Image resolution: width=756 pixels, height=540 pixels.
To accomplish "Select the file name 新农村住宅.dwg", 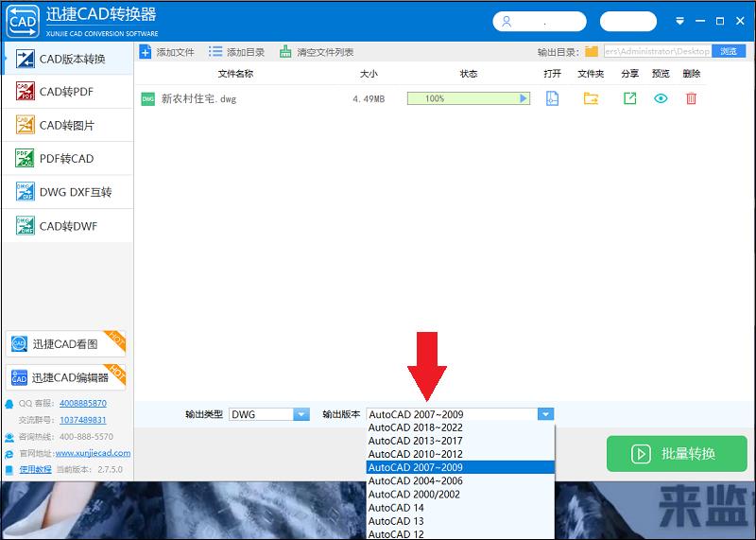I will coord(198,99).
